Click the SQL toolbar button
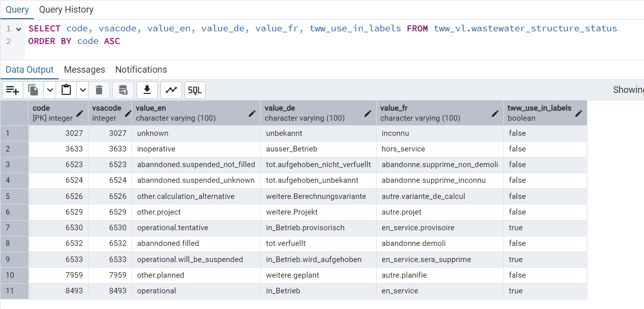644x309 pixels. pos(195,90)
